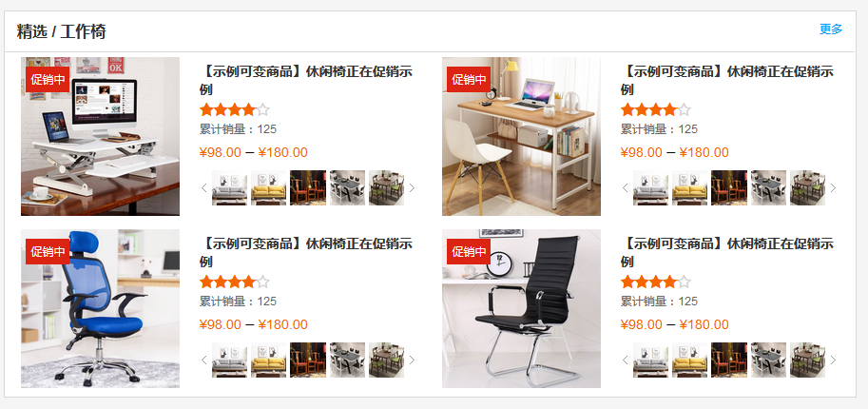Viewport: 868px width, 409px height.
Task: Click previous arrow in standing desk thumbnail carousel
Action: pyautogui.click(x=203, y=188)
